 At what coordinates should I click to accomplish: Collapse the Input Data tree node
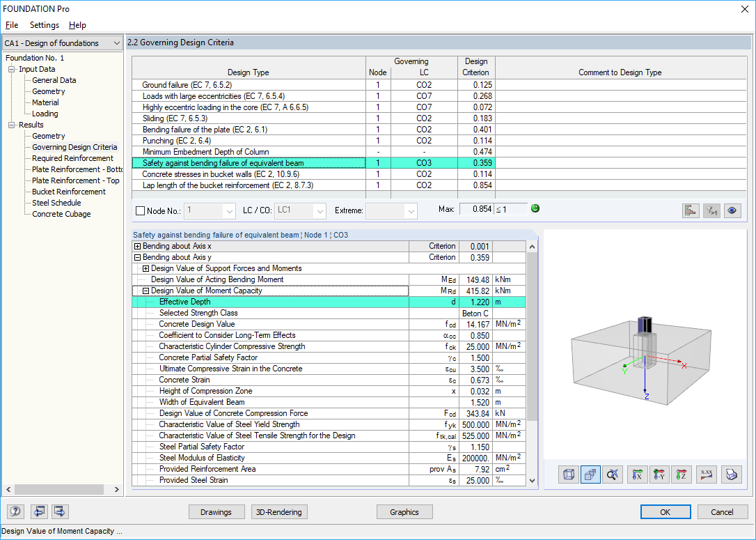coord(12,69)
